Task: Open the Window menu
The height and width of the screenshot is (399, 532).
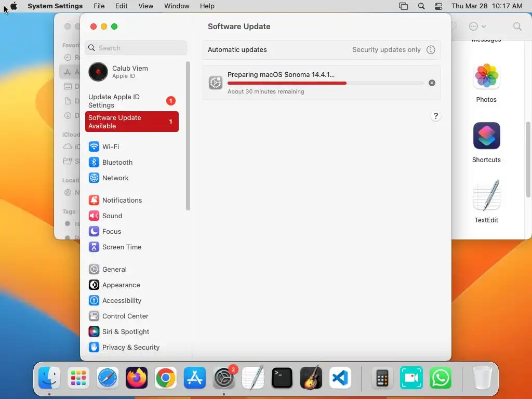Action: coord(177,6)
